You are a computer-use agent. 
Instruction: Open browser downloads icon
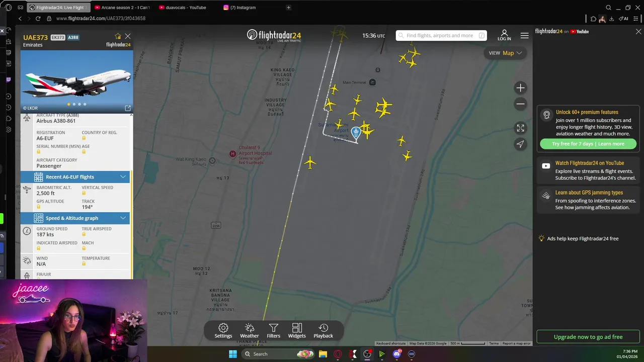pyautogui.click(x=611, y=19)
